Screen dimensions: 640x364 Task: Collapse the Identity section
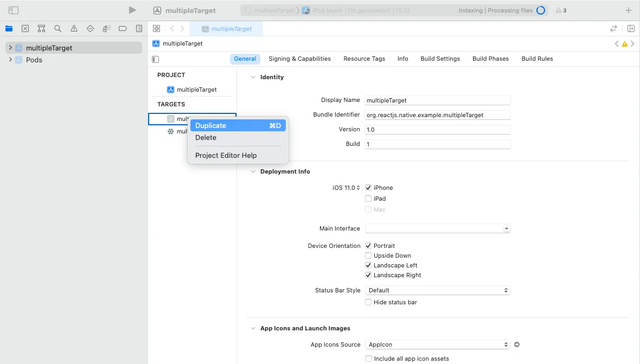click(x=253, y=77)
